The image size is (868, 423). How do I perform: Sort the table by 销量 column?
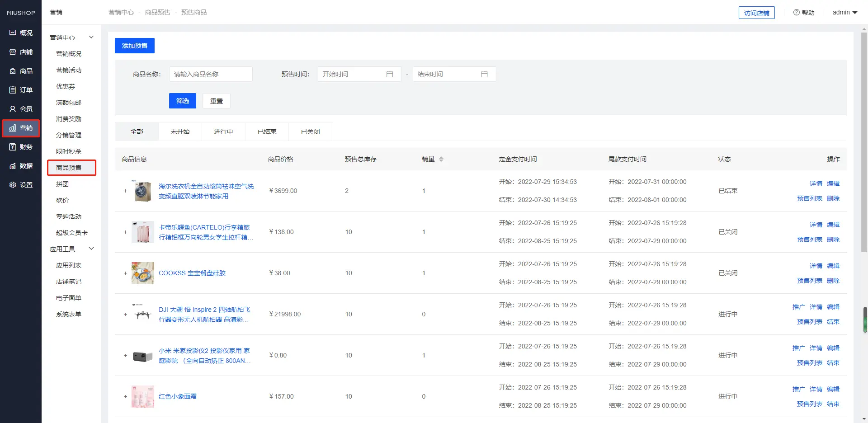tap(441, 159)
